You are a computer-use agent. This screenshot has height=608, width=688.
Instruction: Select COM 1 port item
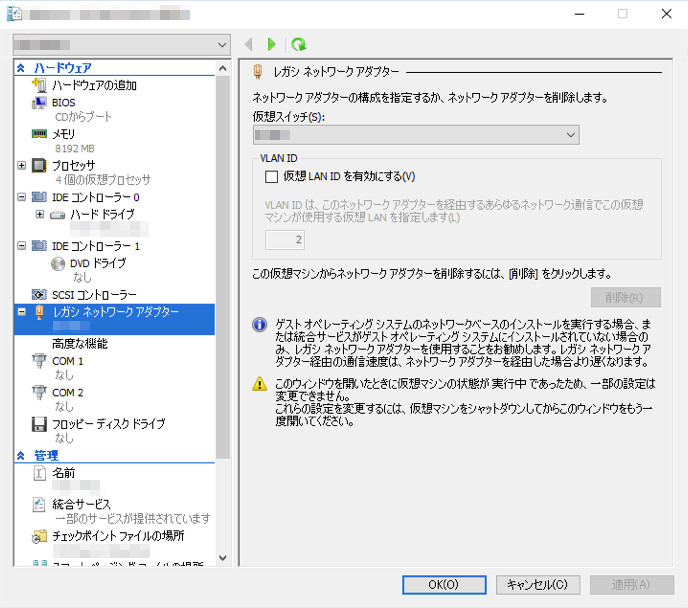click(67, 361)
